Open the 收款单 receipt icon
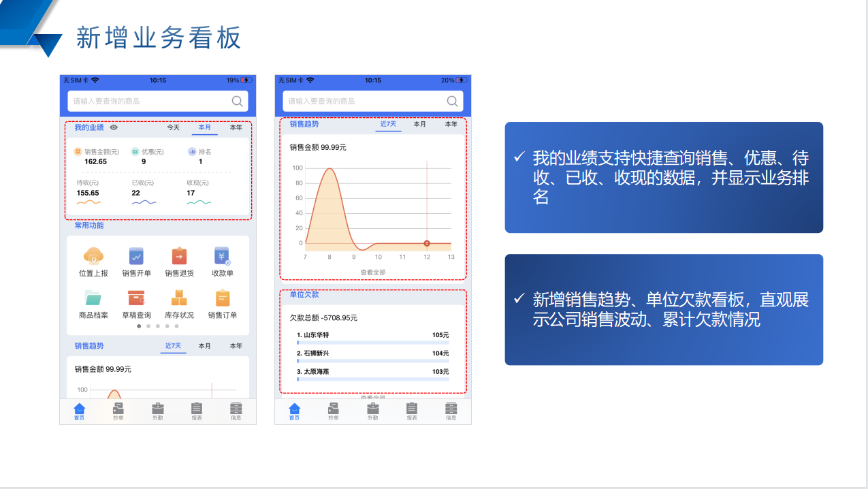The width and height of the screenshot is (868, 489). point(222,257)
